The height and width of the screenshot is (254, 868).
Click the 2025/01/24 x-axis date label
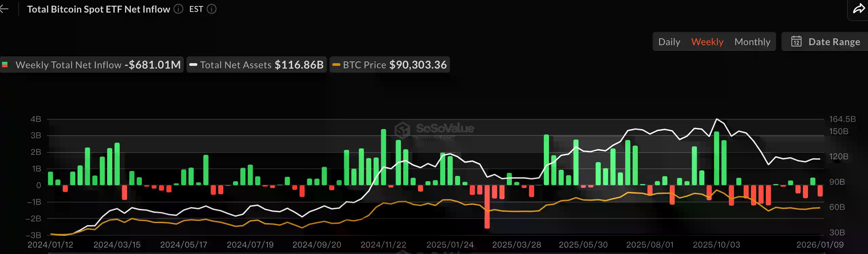(450, 244)
